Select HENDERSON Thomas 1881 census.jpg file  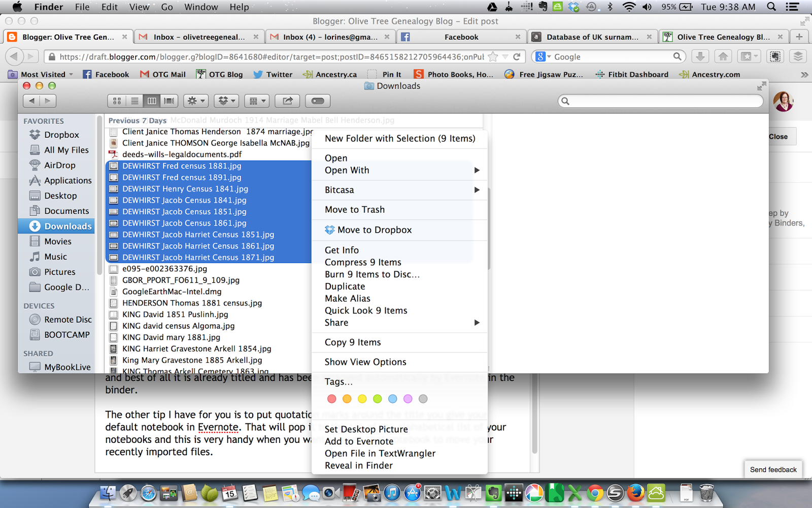(x=192, y=303)
